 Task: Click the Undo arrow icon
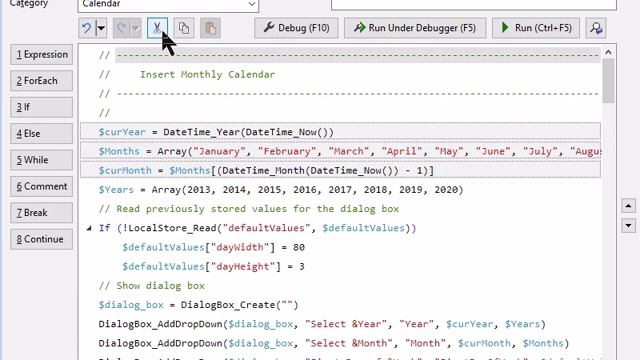click(x=86, y=28)
